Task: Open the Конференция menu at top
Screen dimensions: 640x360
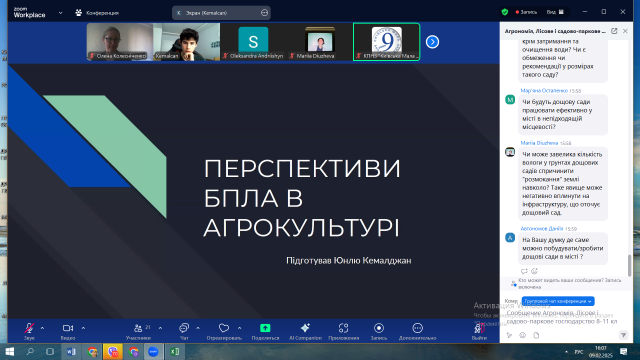Action: point(97,13)
